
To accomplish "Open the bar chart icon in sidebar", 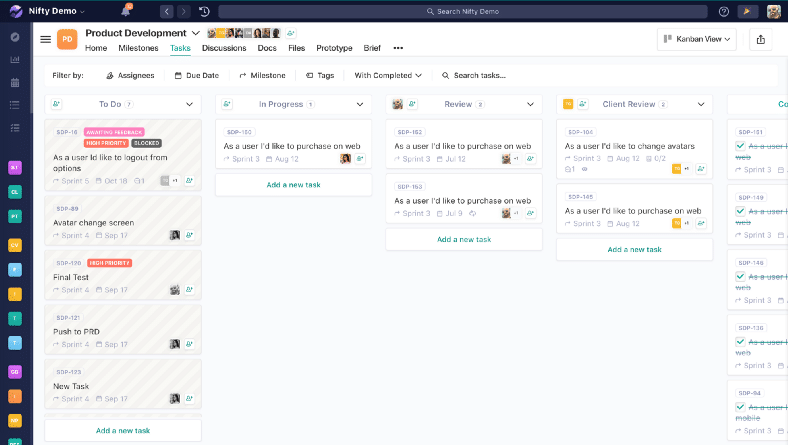I will (x=15, y=59).
